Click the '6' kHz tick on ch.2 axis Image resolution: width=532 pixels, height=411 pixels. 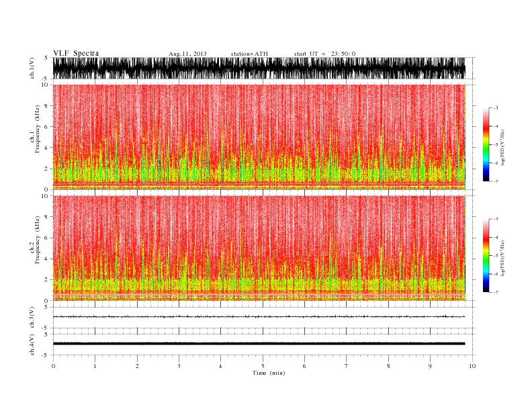point(47,238)
